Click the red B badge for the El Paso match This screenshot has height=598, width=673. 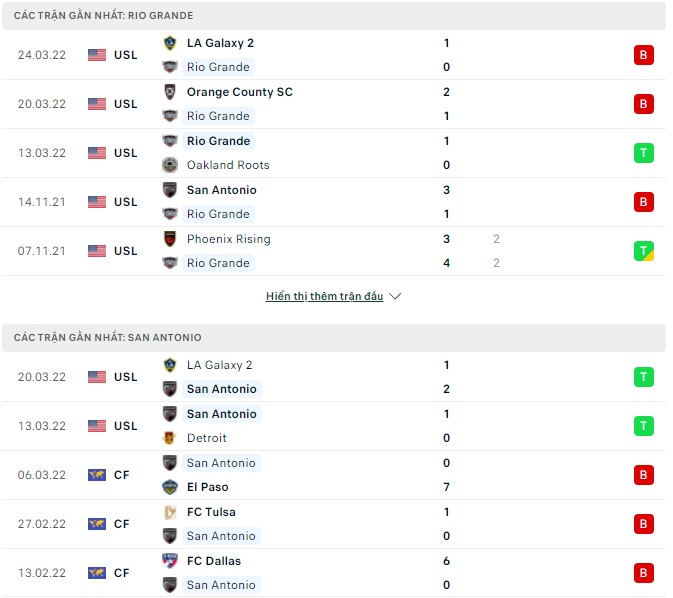click(x=643, y=475)
